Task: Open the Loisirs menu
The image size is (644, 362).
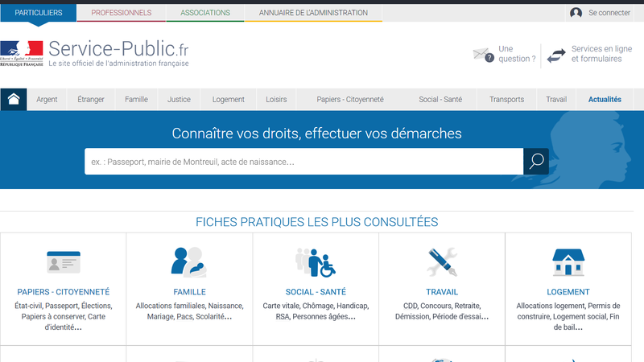Action: coord(276,99)
